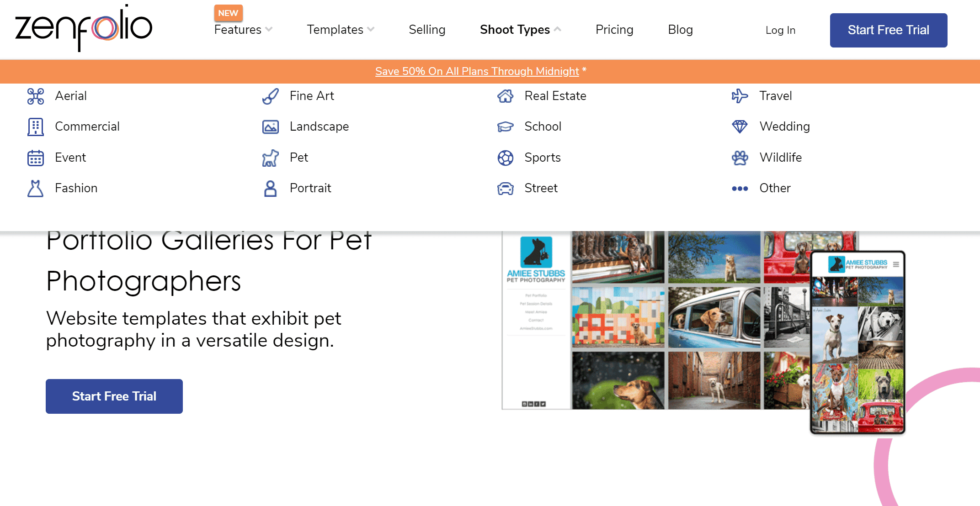Expand the Templates dropdown chevron

371,30
